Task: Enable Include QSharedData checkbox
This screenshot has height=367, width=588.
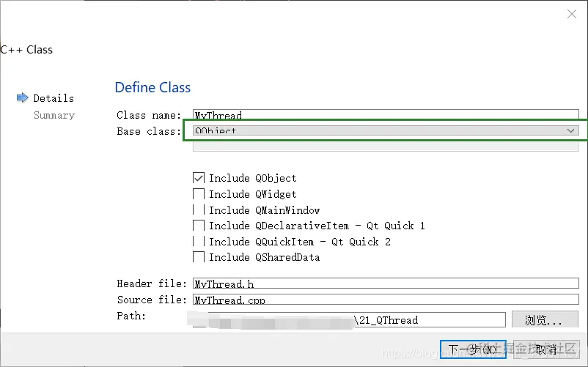Action: (199, 257)
